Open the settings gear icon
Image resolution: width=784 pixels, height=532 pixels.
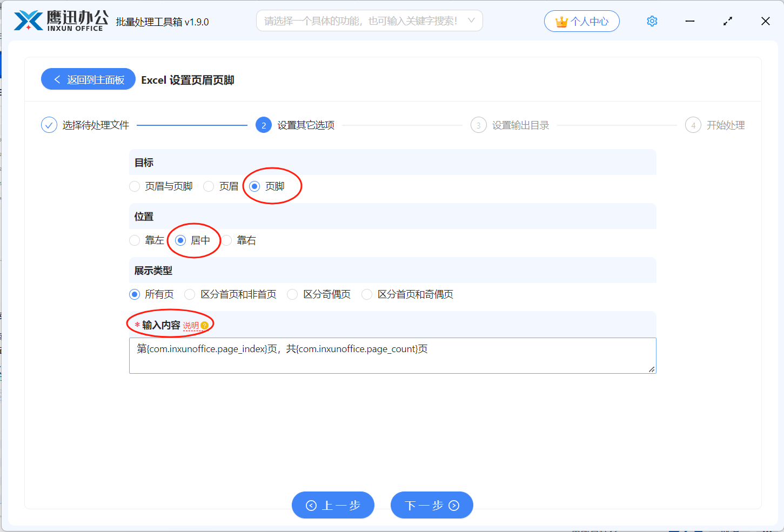click(x=652, y=21)
